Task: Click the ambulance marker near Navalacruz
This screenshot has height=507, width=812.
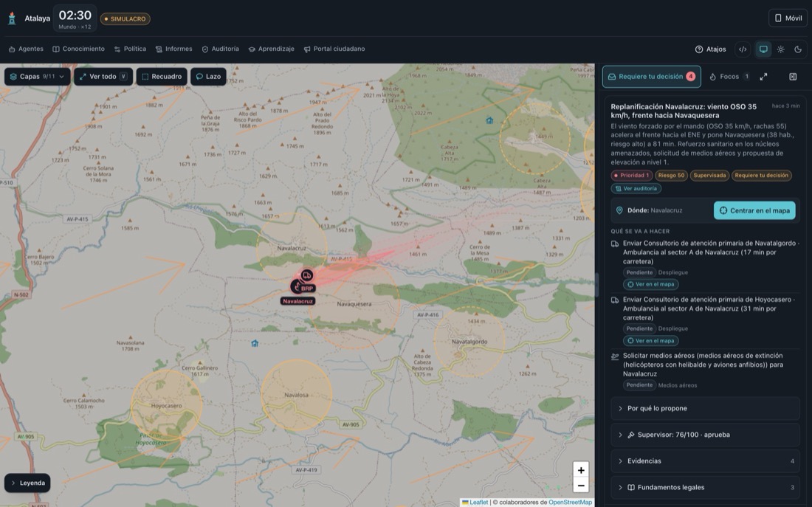Action: click(306, 275)
